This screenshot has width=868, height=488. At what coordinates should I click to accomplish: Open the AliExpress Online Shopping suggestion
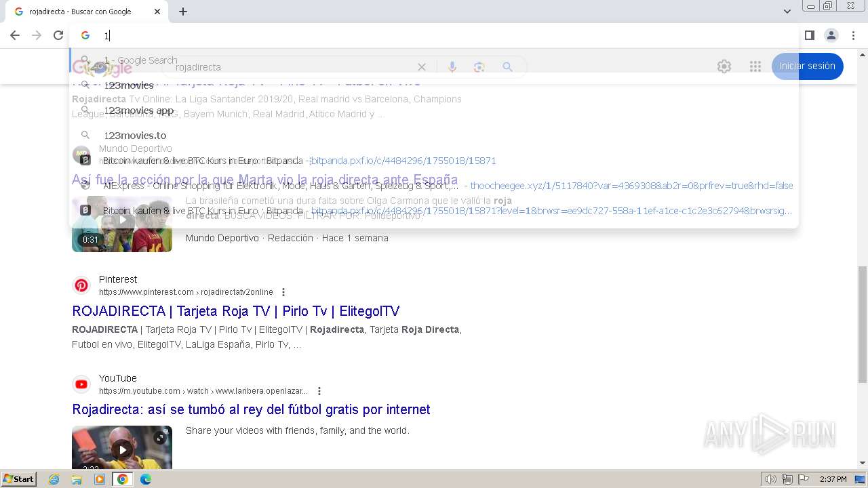coord(435,186)
